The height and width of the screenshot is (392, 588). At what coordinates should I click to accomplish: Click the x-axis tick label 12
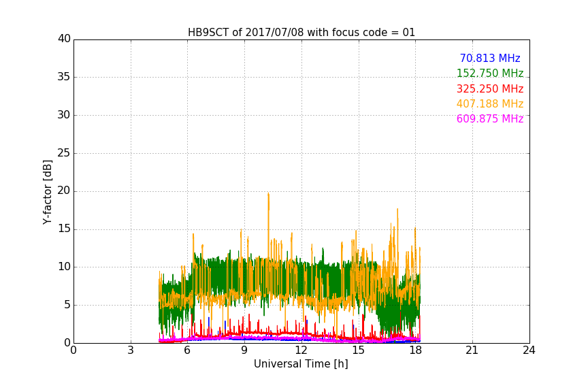click(301, 350)
